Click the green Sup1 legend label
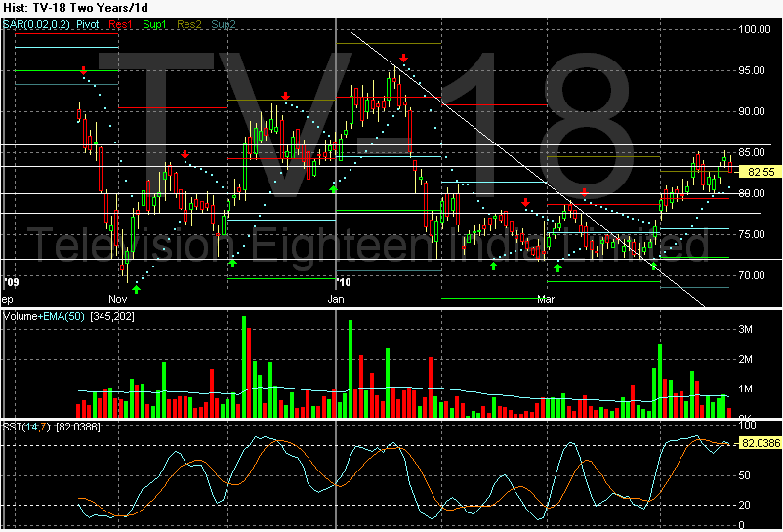 [x=154, y=24]
